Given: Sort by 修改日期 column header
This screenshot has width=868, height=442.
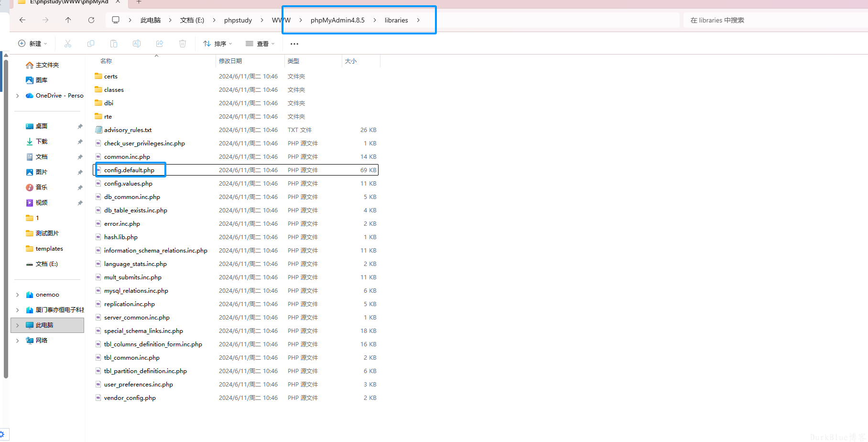Looking at the screenshot, I should tap(230, 61).
